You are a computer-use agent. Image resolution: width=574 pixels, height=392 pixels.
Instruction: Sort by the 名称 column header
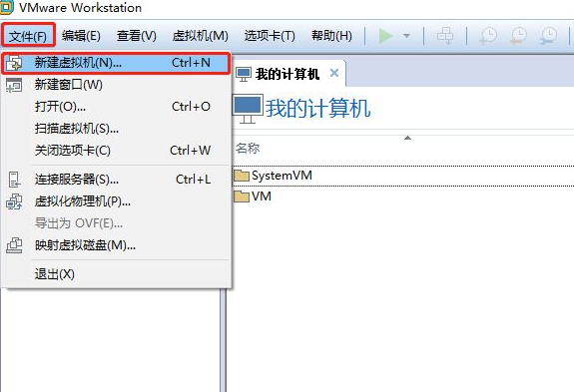(248, 148)
